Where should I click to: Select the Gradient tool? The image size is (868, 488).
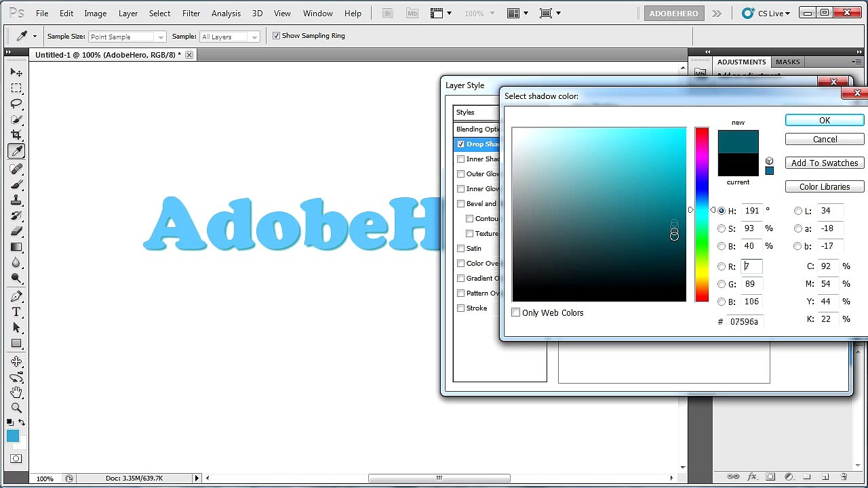16,247
